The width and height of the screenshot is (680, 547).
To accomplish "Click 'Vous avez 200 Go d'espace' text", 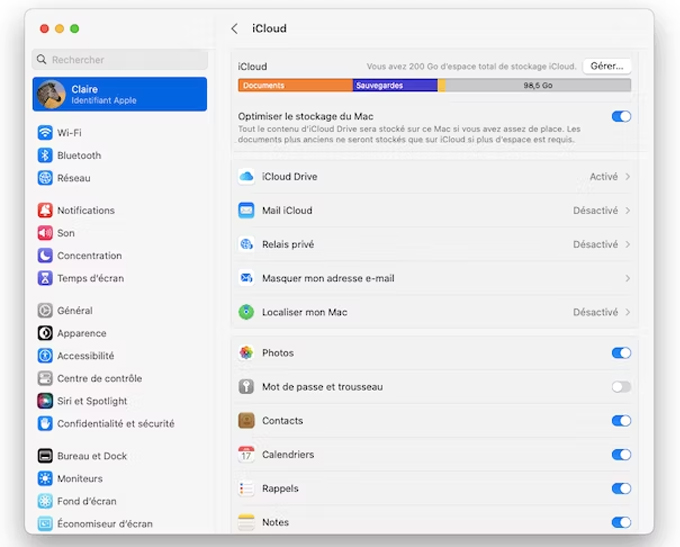I will 471,66.
